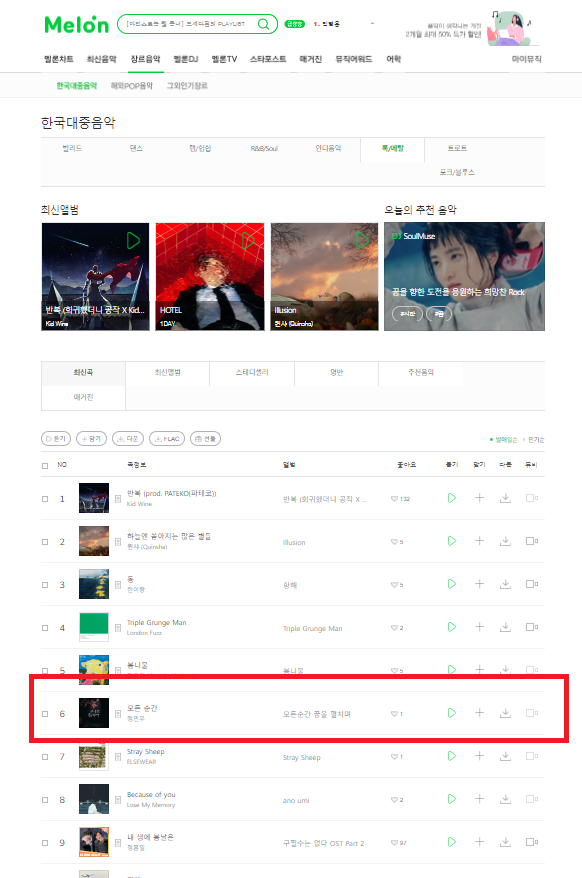Click the Illusion album thumbnail
The width and height of the screenshot is (582, 878).
click(x=324, y=276)
